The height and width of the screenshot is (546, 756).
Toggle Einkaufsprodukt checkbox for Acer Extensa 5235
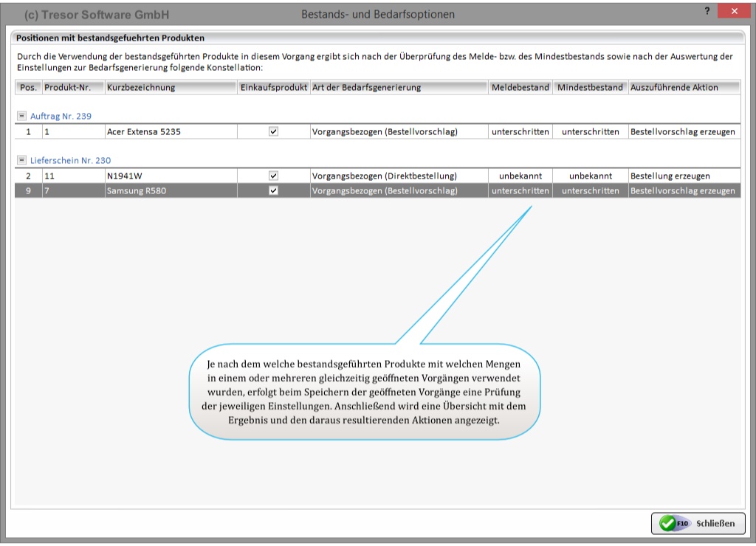coord(273,132)
